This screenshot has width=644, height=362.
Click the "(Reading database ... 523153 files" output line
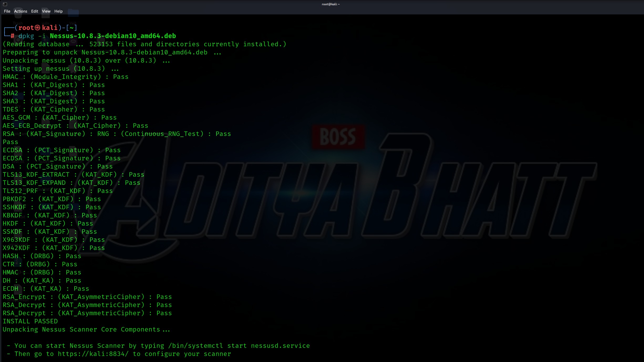click(x=144, y=44)
